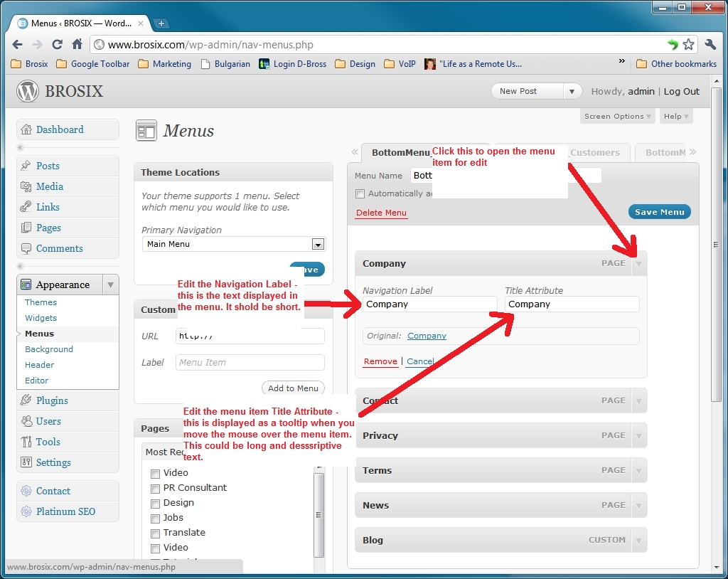The width and height of the screenshot is (728, 579).
Task: Tick the Jobs page checkbox
Action: click(x=155, y=518)
